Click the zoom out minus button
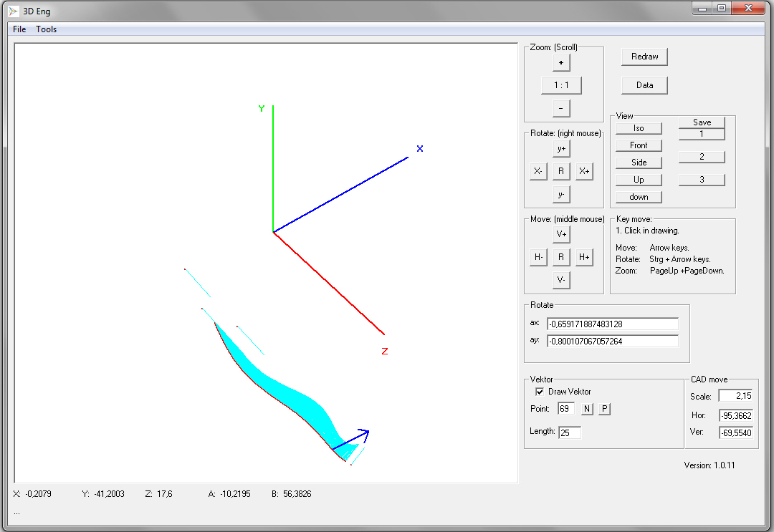 (x=560, y=108)
